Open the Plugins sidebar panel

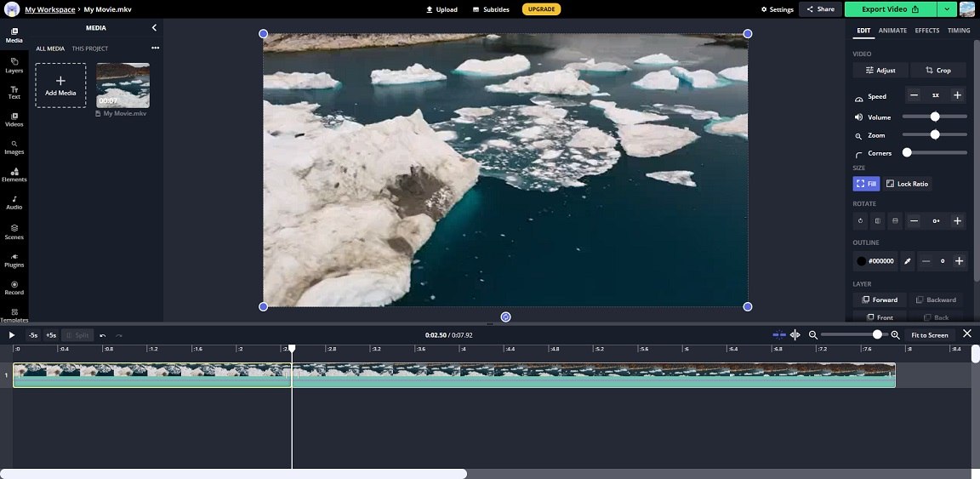point(14,260)
